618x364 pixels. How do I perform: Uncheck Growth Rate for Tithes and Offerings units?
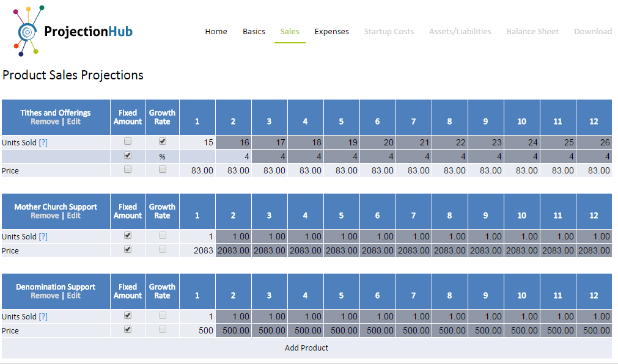tap(162, 142)
